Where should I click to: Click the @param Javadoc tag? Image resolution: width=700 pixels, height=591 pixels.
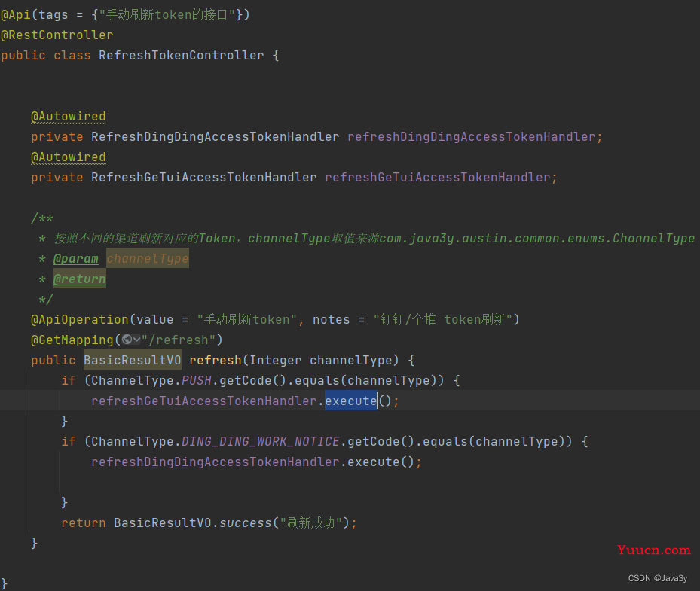pyautogui.click(x=76, y=259)
